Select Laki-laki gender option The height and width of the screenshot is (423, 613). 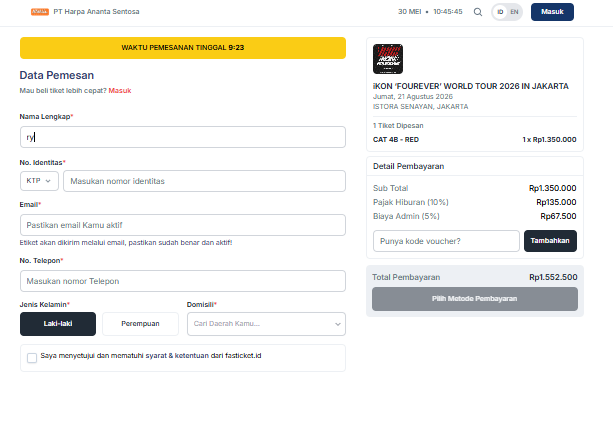(58, 324)
